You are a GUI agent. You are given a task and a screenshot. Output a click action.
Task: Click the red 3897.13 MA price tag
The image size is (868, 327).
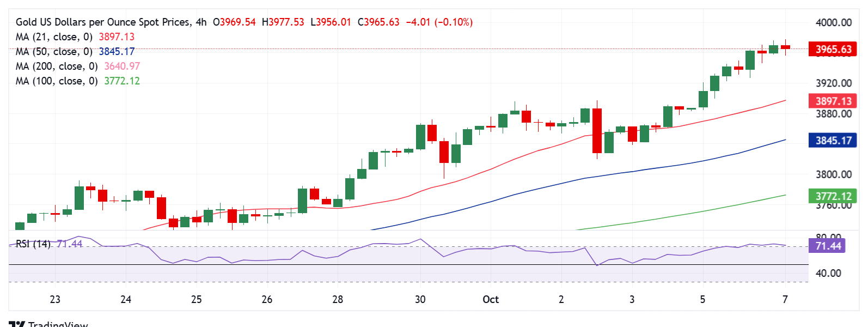pyautogui.click(x=833, y=101)
